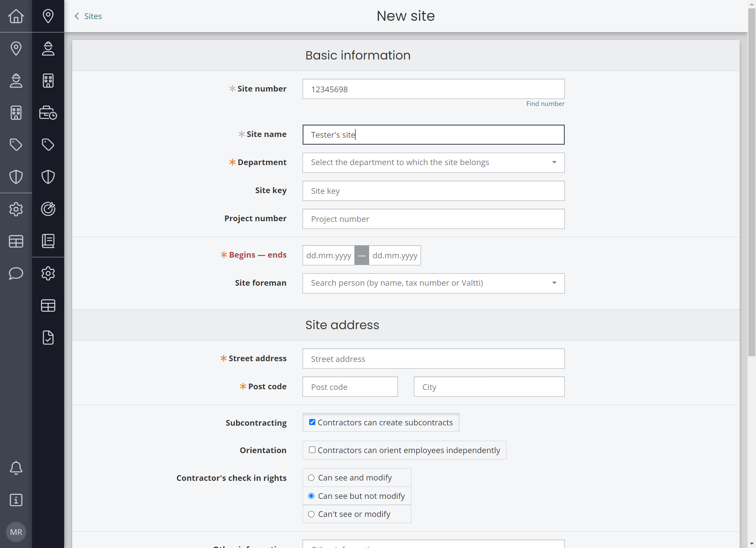756x548 pixels.
Task: Click the MR user avatar
Action: pyautogui.click(x=16, y=532)
